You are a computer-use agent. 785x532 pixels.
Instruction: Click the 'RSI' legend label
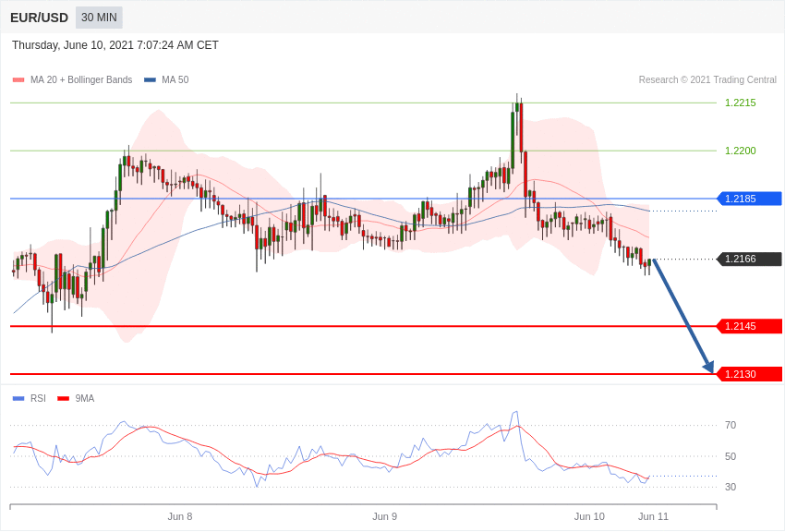pos(38,398)
